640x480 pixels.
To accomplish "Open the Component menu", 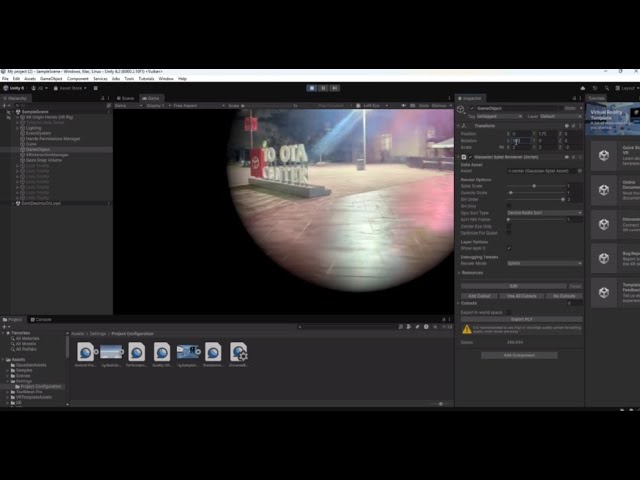I will click(78, 79).
